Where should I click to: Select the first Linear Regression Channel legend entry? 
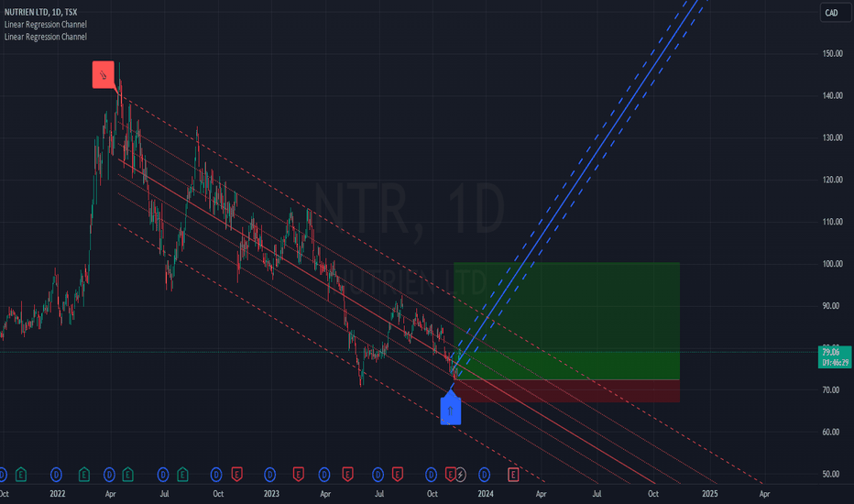point(45,25)
